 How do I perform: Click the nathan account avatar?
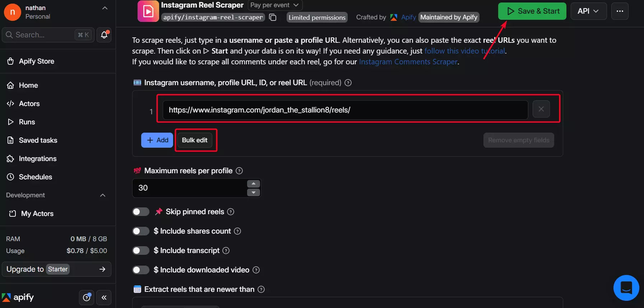pos(13,12)
